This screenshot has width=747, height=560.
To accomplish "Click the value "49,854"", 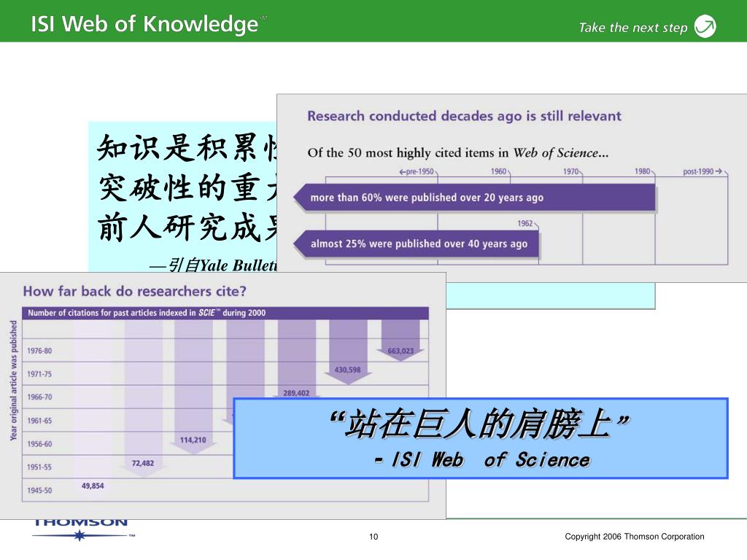I will 93,486.
